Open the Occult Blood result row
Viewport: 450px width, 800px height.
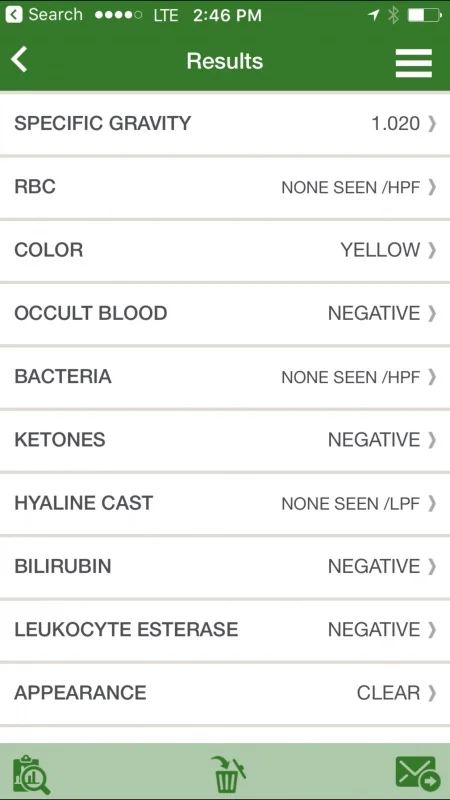click(x=225, y=313)
